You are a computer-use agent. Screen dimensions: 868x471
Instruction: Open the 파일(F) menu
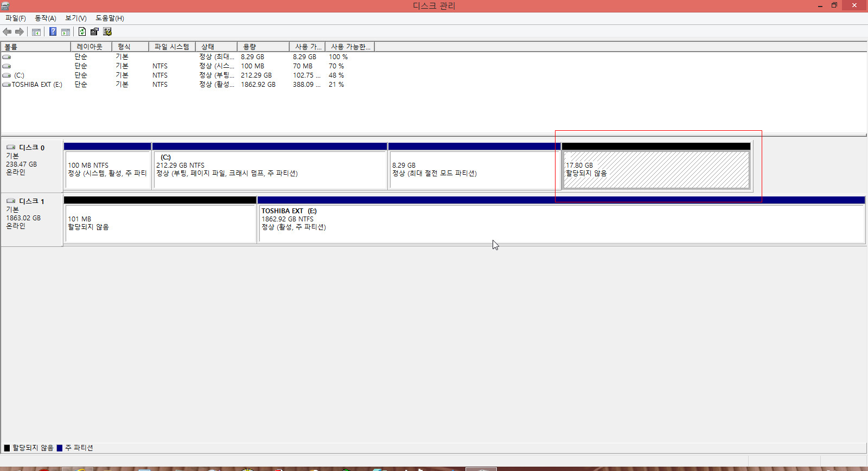(16, 18)
